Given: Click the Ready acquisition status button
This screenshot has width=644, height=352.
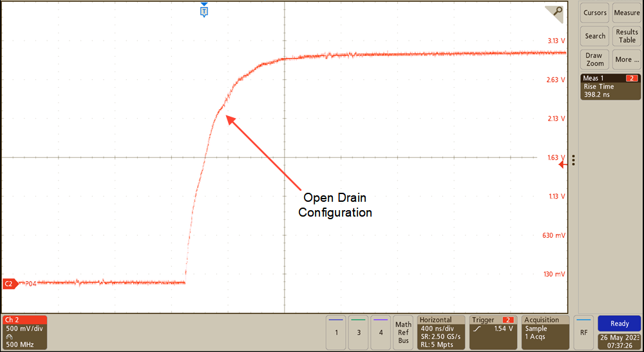Looking at the screenshot, I should click(619, 324).
